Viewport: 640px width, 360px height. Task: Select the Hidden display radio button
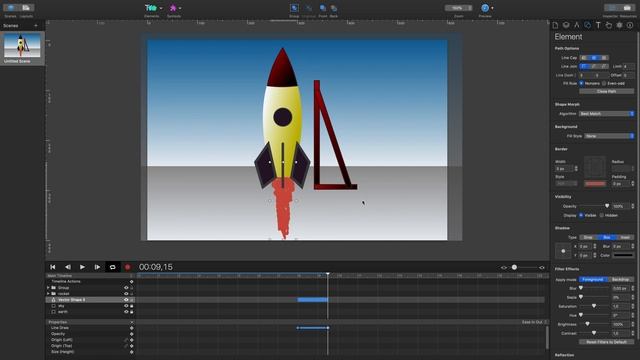click(602, 215)
